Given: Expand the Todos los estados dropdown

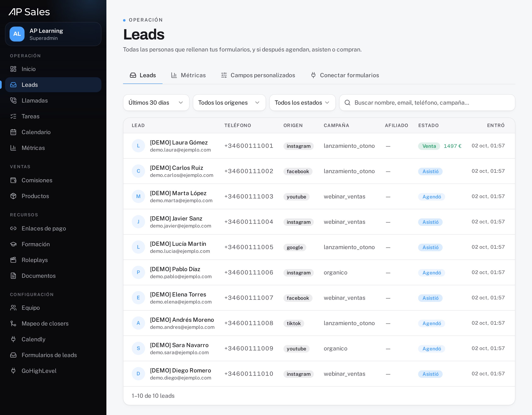Looking at the screenshot, I should pyautogui.click(x=302, y=103).
